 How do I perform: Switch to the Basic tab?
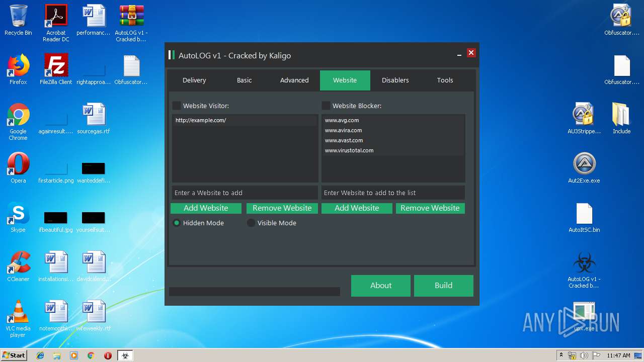245,80
